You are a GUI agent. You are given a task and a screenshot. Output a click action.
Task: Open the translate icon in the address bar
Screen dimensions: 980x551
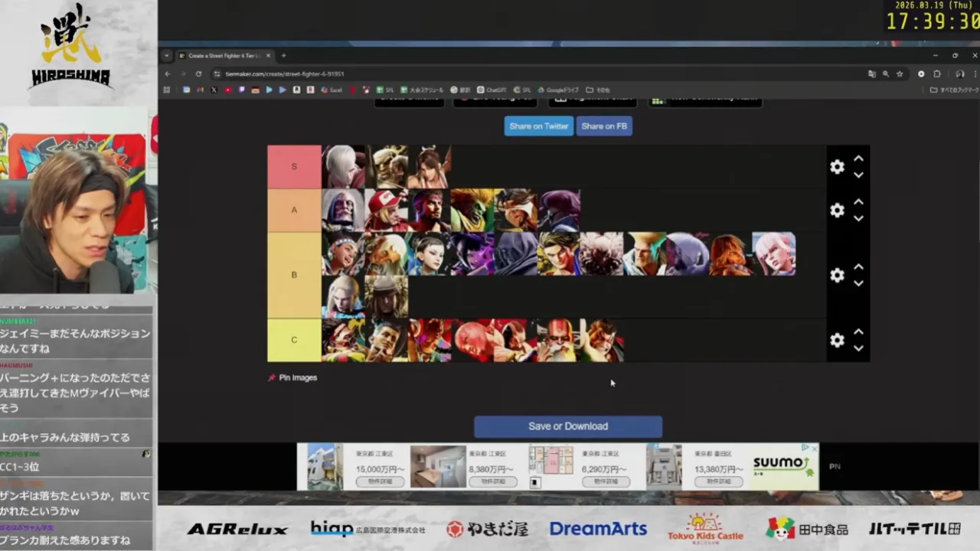[872, 74]
